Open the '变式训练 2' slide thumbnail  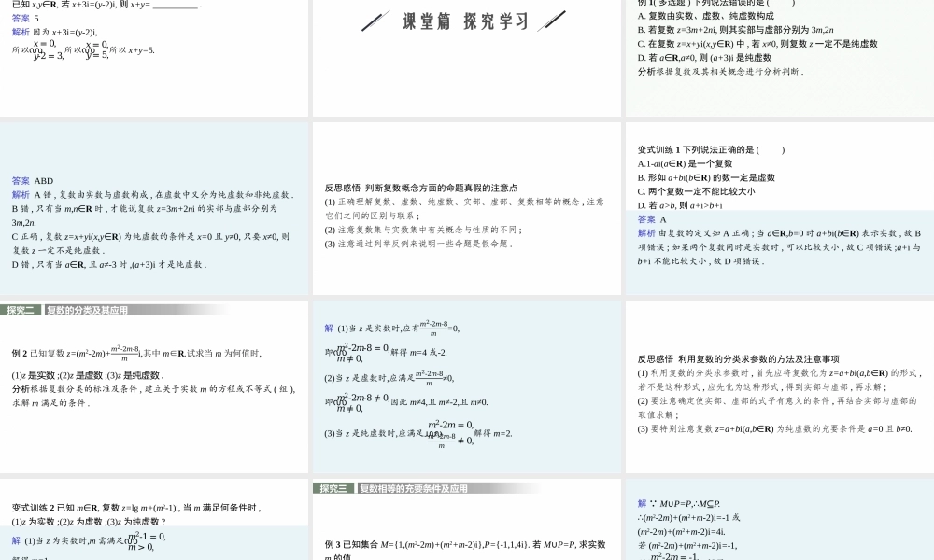tap(154, 520)
